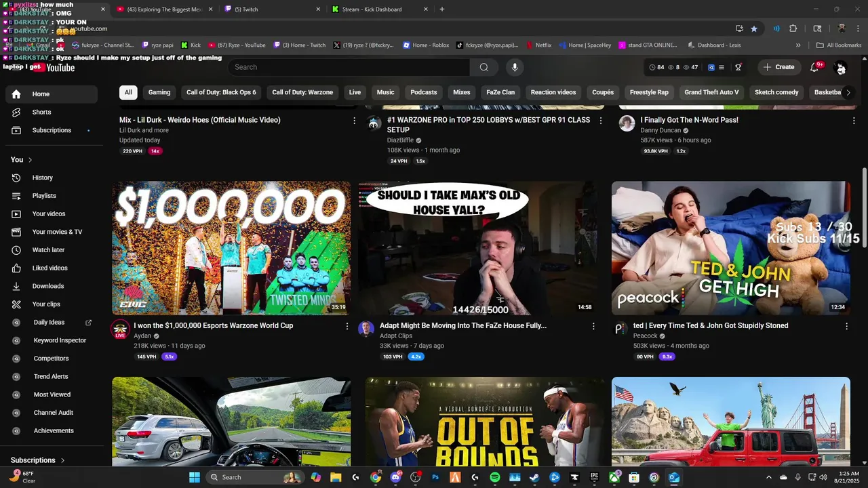Expand the You section chevron
868x488 pixels.
click(31, 160)
